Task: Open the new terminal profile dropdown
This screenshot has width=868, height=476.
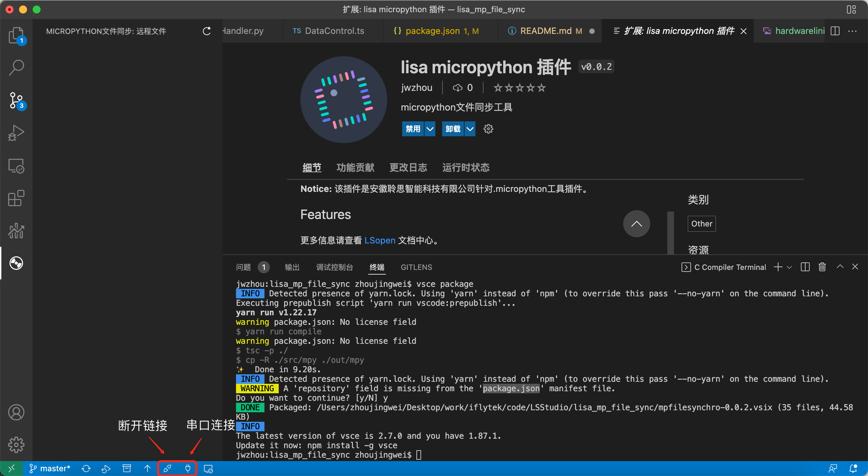Action: click(x=789, y=267)
